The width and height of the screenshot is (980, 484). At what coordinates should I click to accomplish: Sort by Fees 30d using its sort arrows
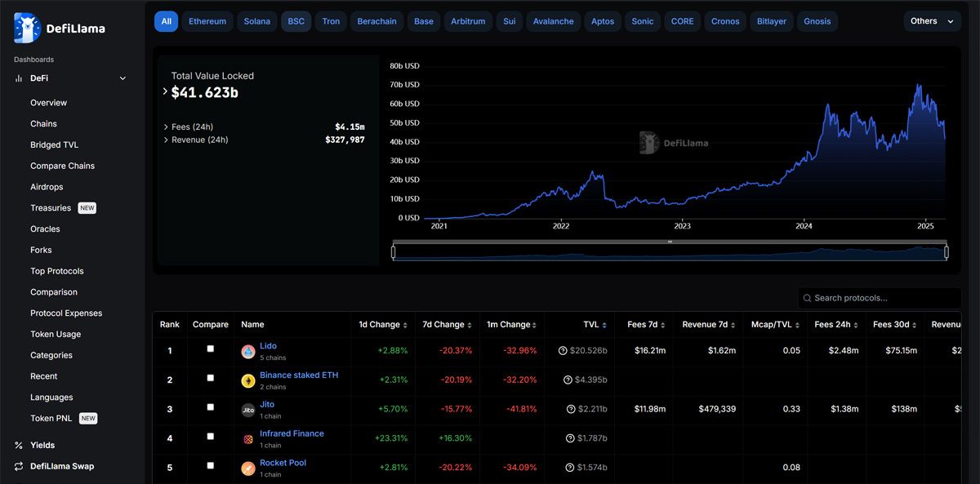tap(915, 325)
